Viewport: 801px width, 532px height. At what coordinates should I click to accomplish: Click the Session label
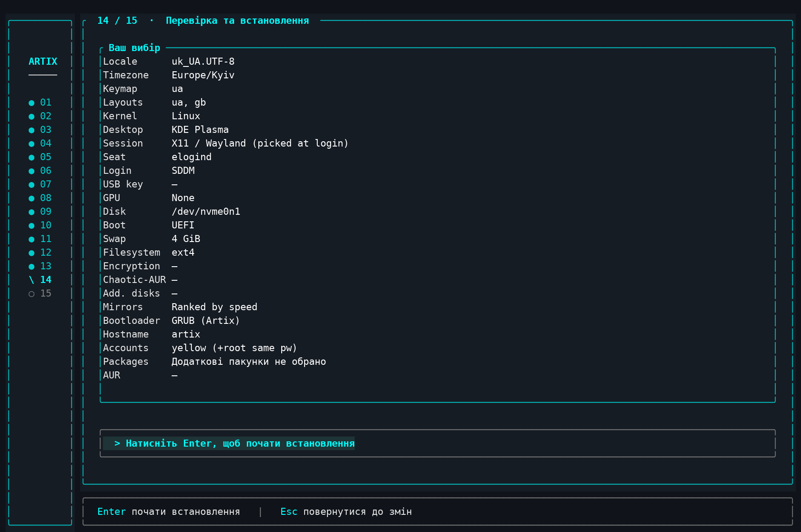point(123,143)
